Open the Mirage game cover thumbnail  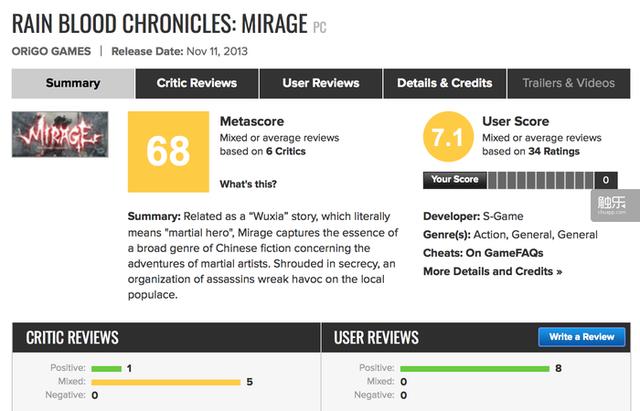(60, 134)
